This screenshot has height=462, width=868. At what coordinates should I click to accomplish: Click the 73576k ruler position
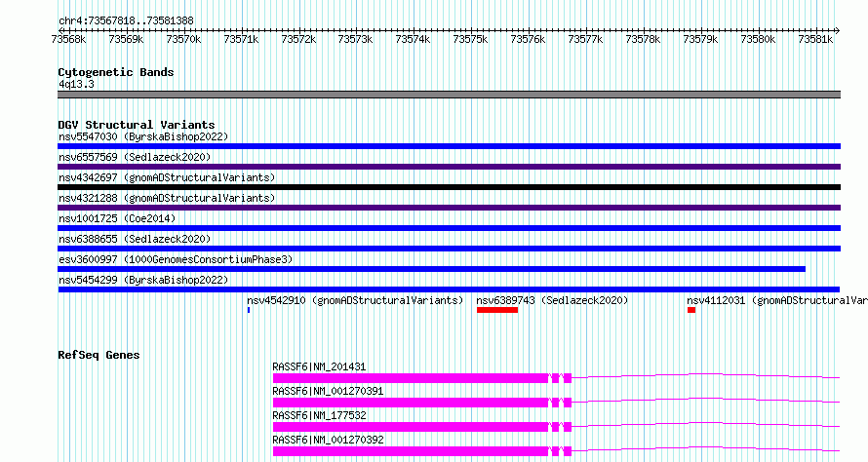[528, 39]
